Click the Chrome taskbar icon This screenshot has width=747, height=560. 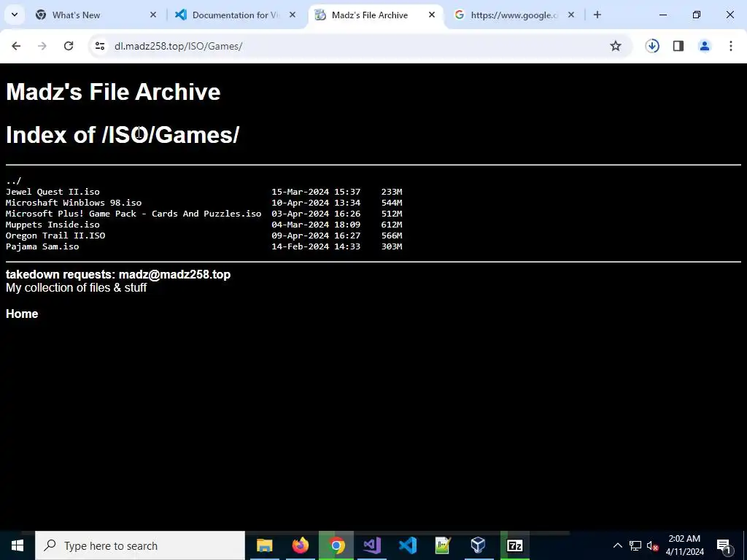336,545
